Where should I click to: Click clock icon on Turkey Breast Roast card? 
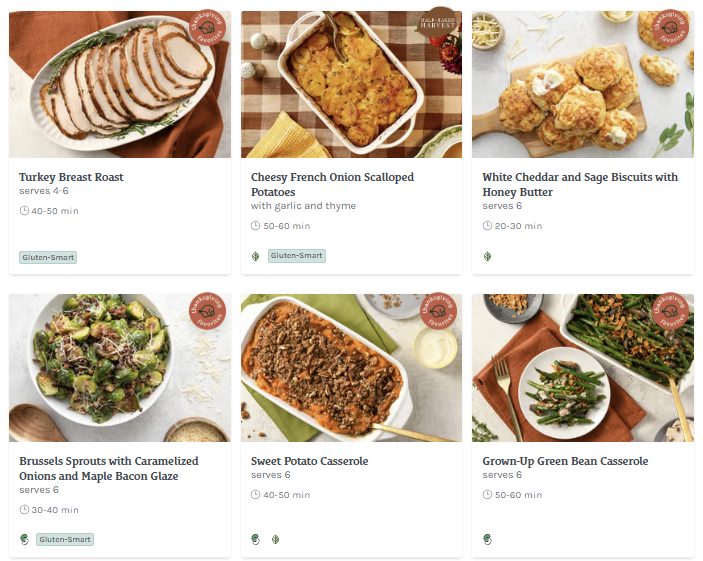click(x=24, y=211)
